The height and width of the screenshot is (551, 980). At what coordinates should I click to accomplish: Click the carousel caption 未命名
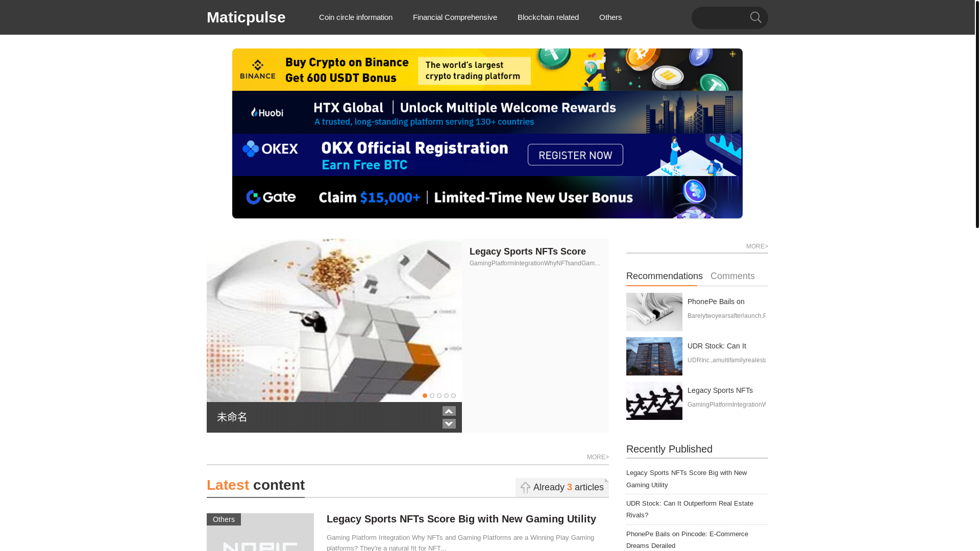pyautogui.click(x=232, y=417)
